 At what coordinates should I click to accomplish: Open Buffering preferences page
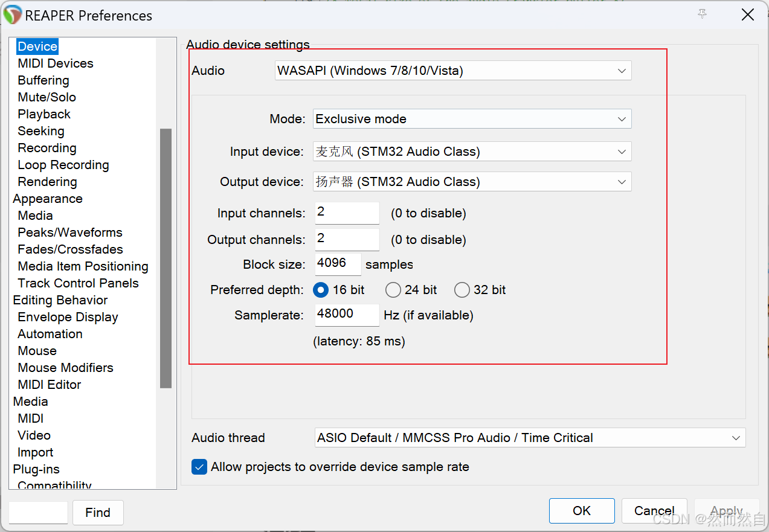[x=43, y=80]
